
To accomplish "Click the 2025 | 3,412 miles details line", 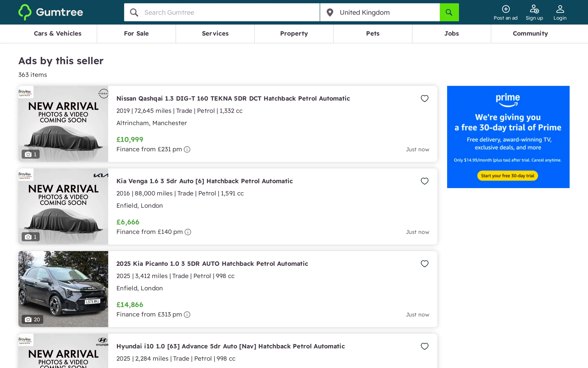I will click(x=175, y=276).
